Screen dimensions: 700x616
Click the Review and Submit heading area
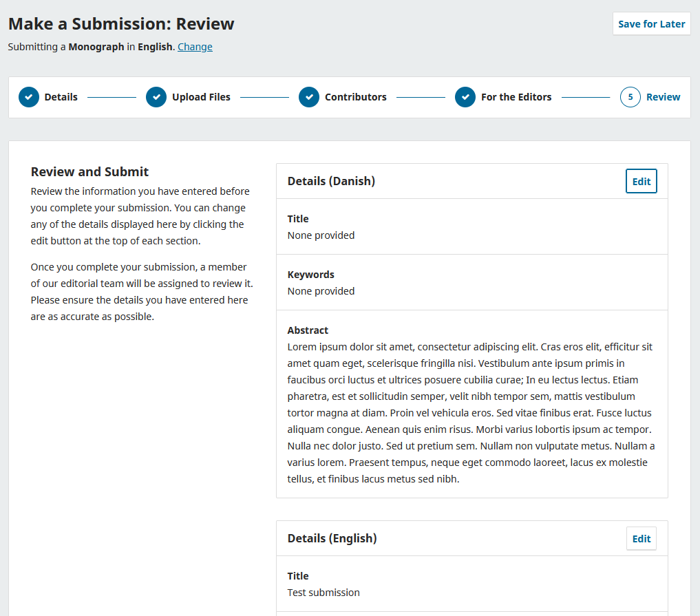[89, 171]
